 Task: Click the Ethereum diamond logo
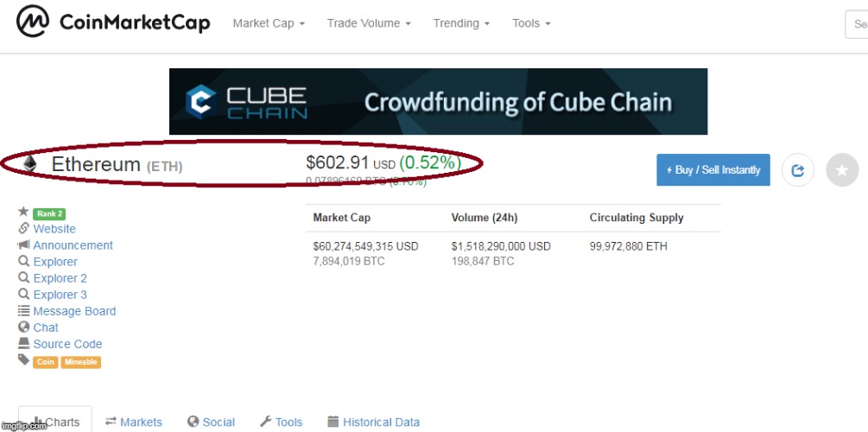click(29, 163)
